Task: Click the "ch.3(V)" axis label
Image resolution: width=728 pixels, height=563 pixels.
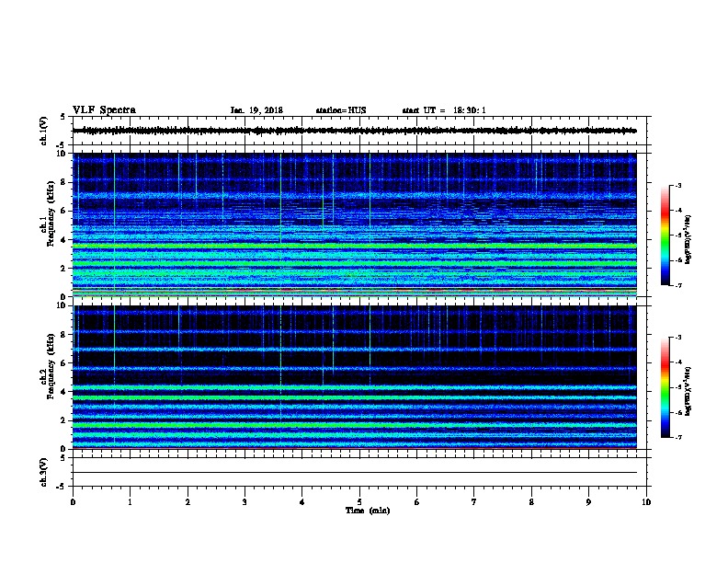Action: (44, 472)
